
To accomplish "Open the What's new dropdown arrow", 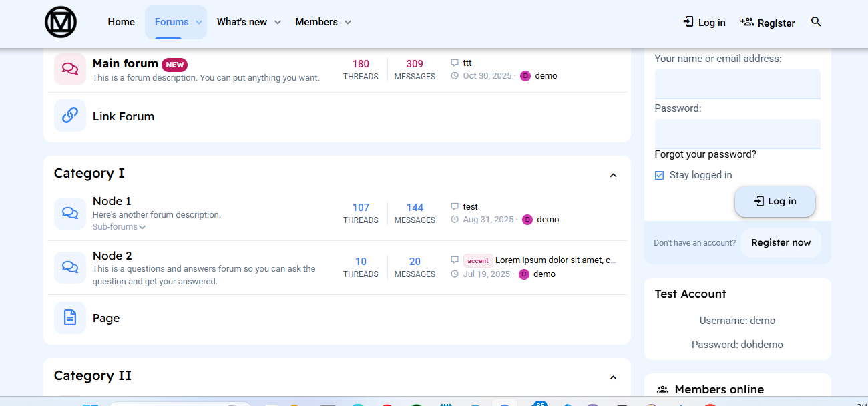I will tap(278, 23).
